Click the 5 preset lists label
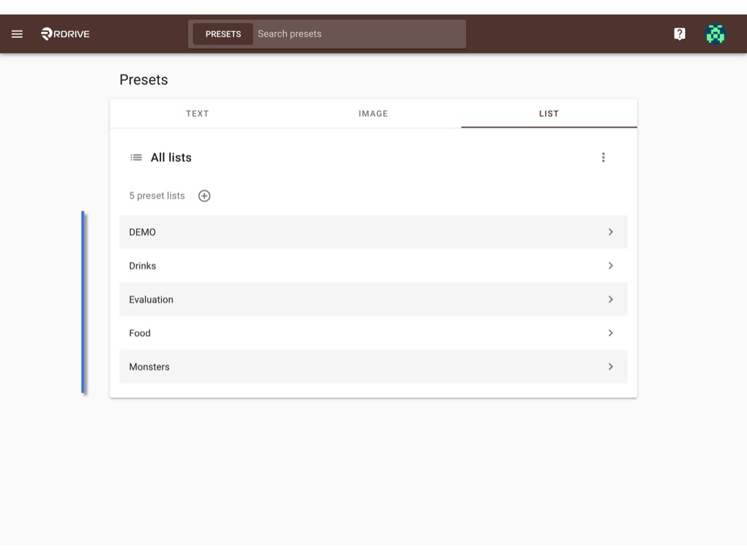This screenshot has height=560, width=747. (157, 195)
